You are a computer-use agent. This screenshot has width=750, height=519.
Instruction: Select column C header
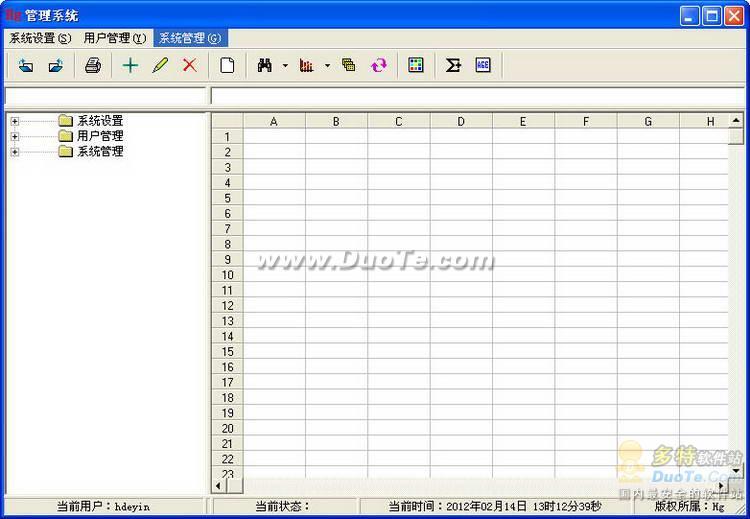[399, 121]
